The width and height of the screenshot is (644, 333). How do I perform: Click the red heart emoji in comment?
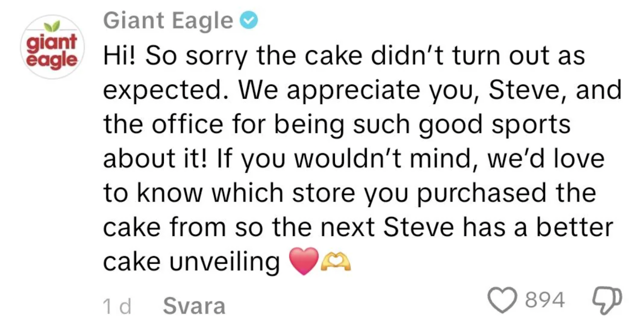304,261
